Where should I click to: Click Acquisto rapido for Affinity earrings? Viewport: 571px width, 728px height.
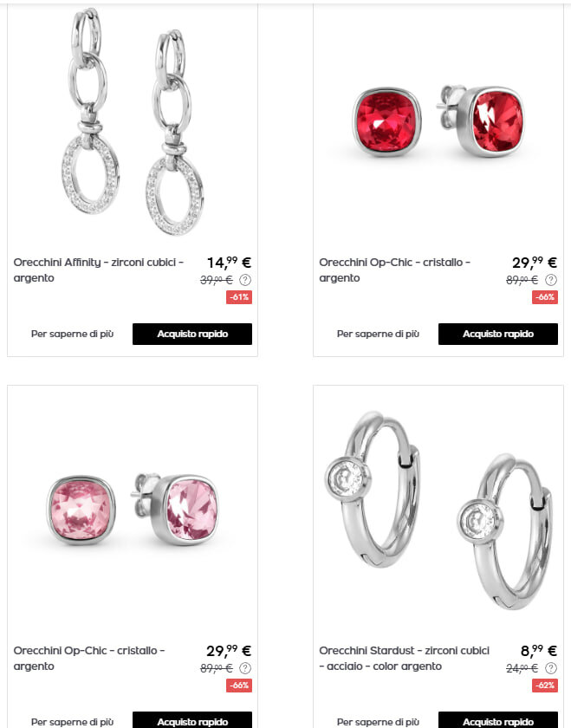[192, 334]
